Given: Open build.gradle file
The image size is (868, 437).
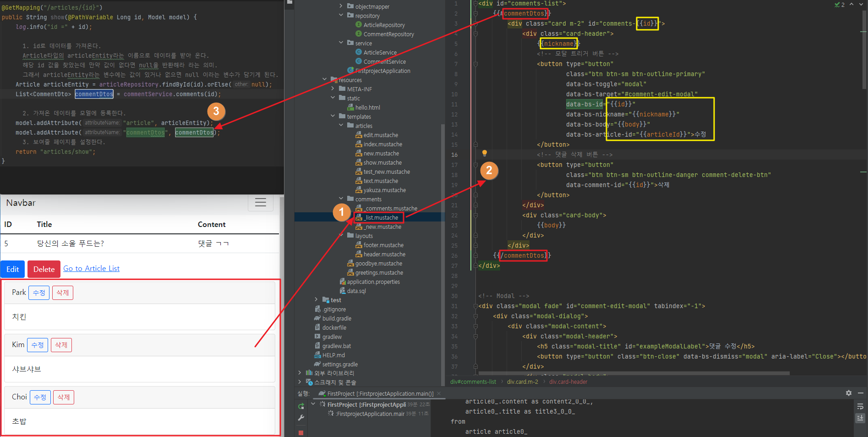Looking at the screenshot, I should coord(333,319).
